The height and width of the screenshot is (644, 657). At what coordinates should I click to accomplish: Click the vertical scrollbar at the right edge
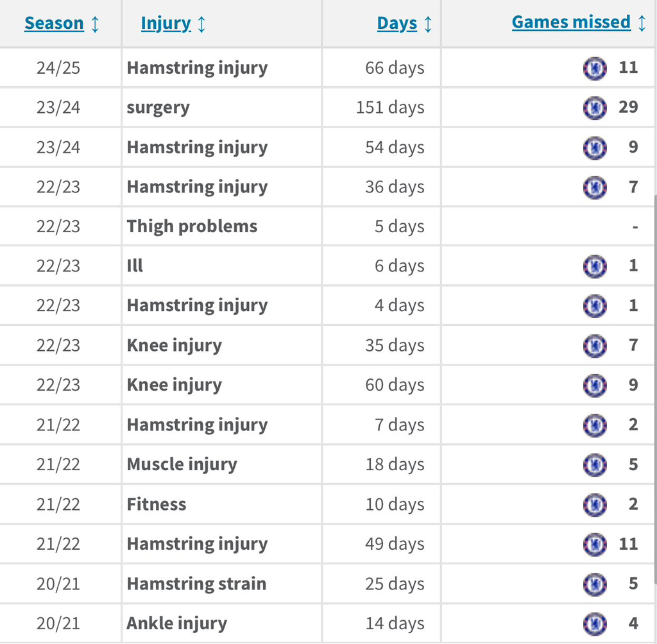point(654,389)
